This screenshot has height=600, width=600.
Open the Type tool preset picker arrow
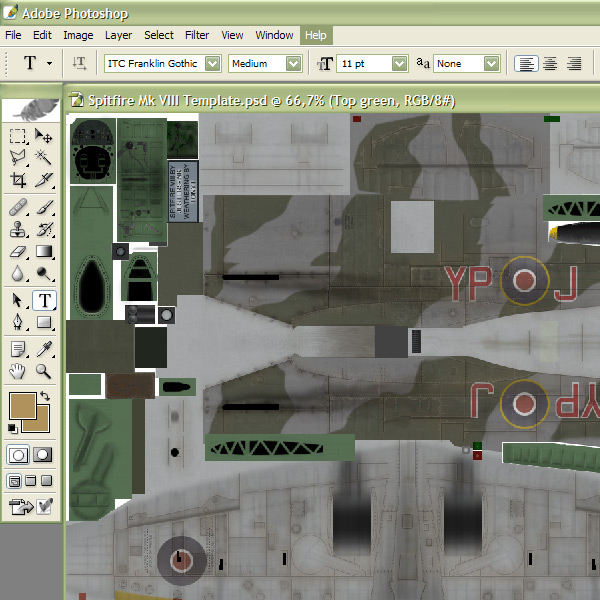[49, 63]
